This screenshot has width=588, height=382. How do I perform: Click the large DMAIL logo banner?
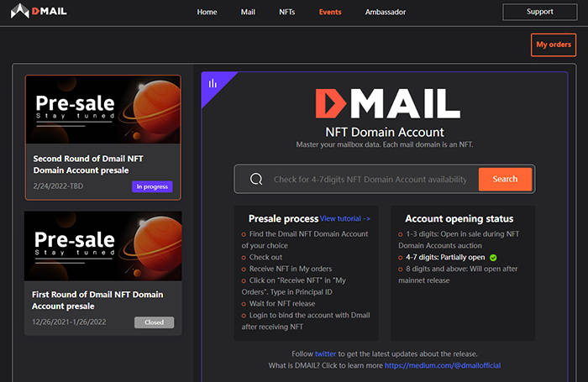(388, 103)
